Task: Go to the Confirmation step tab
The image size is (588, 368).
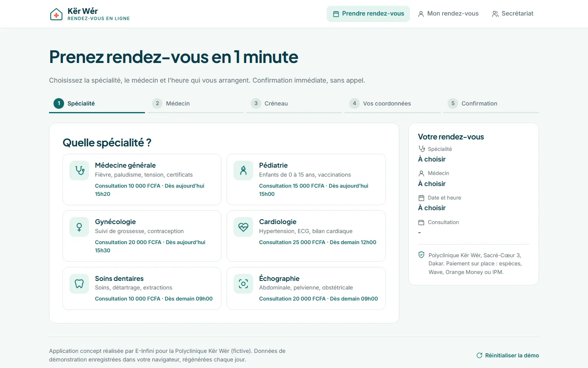Action: (491, 104)
